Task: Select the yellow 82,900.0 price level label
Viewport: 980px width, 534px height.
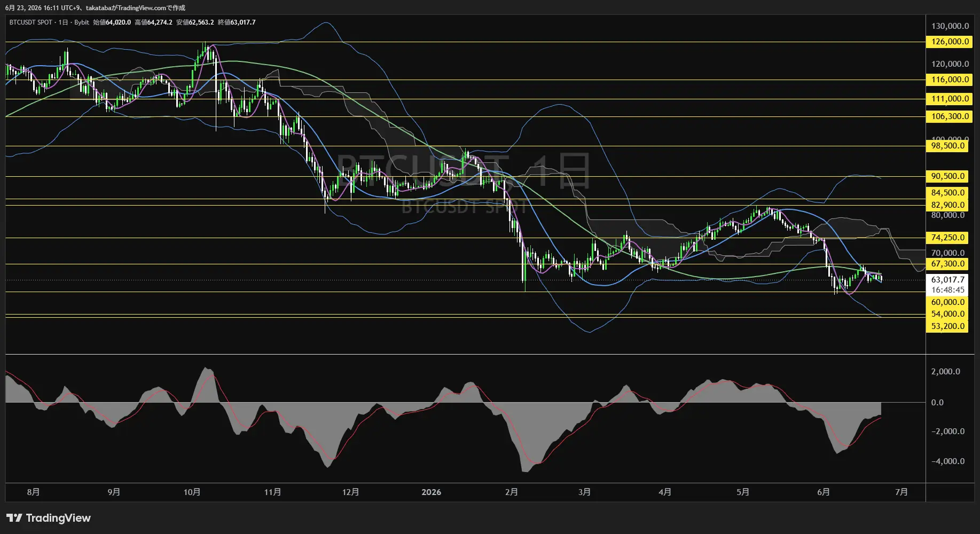Action: pyautogui.click(x=947, y=205)
